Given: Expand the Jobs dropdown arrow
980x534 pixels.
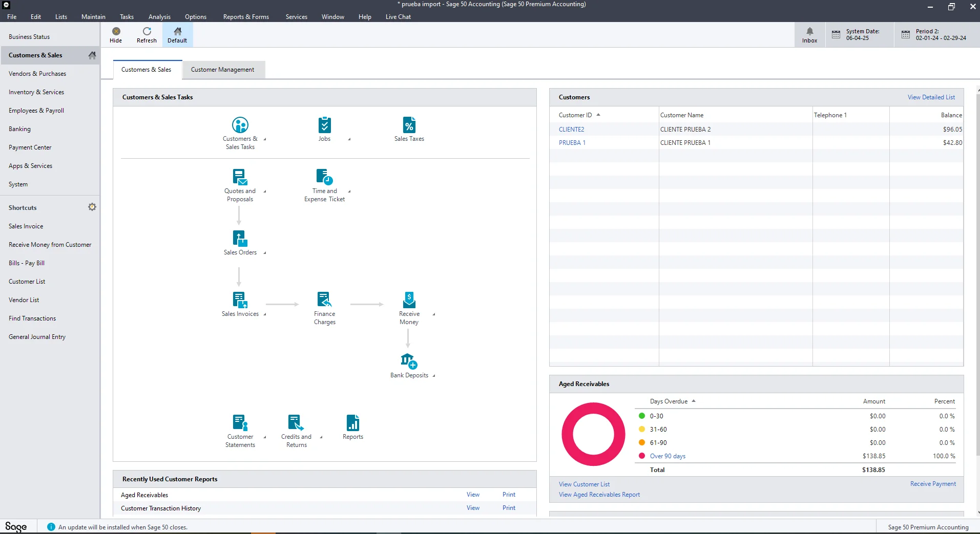Looking at the screenshot, I should (x=349, y=139).
